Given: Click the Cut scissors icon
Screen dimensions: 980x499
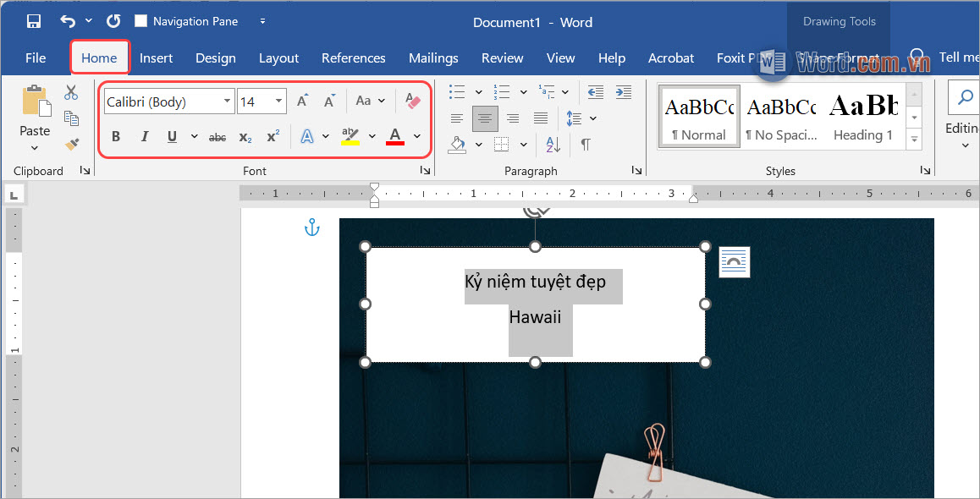Looking at the screenshot, I should pyautogui.click(x=71, y=92).
